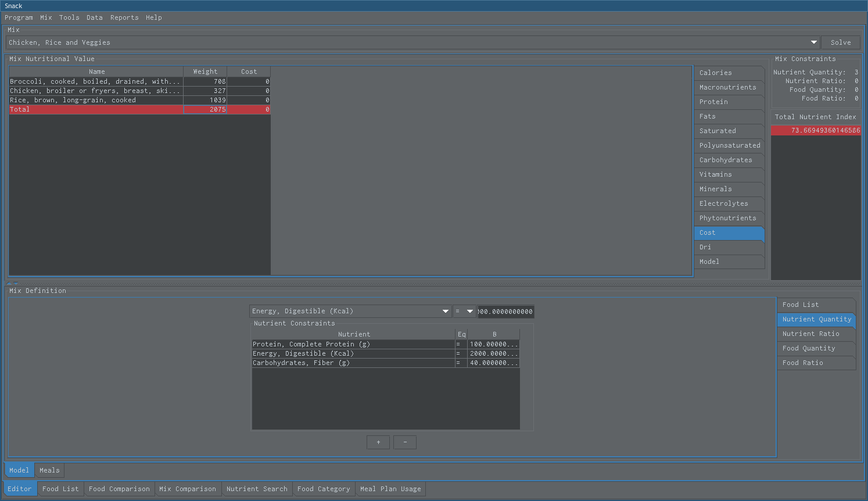
Task: Open the Food Ratio definition tab
Action: tap(816, 363)
